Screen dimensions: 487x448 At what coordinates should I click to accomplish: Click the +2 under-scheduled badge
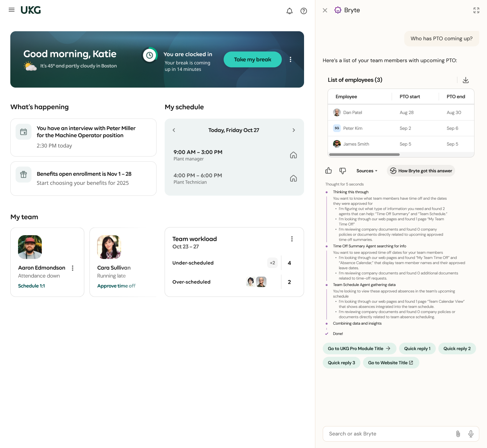[272, 263]
